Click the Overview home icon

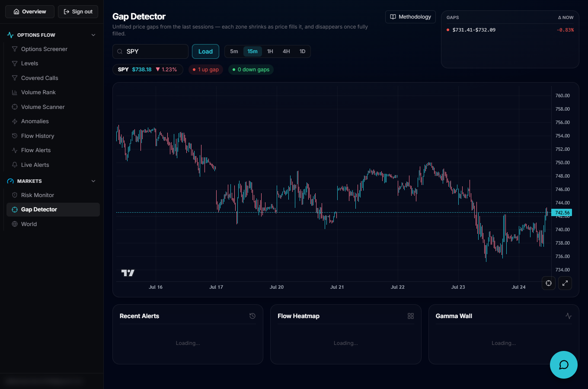(16, 12)
